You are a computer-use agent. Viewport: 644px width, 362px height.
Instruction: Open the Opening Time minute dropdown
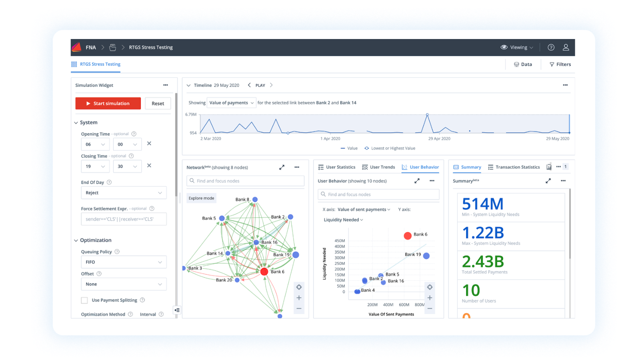(x=127, y=144)
